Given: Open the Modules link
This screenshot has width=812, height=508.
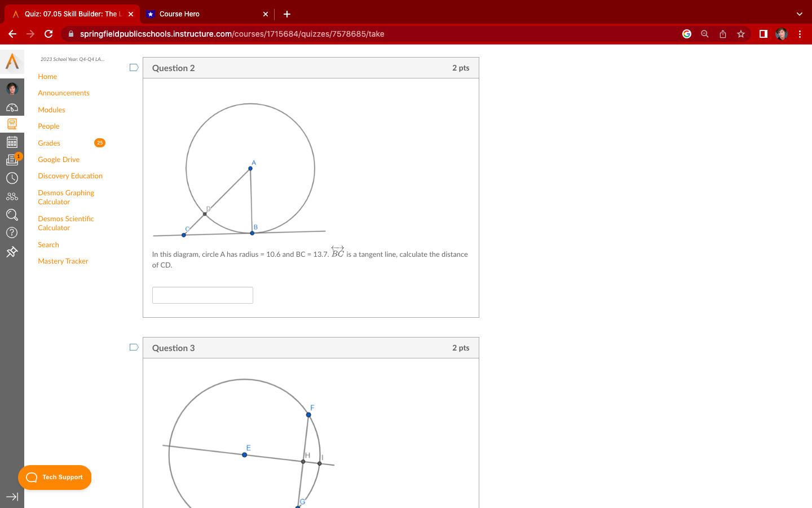Looking at the screenshot, I should [51, 110].
